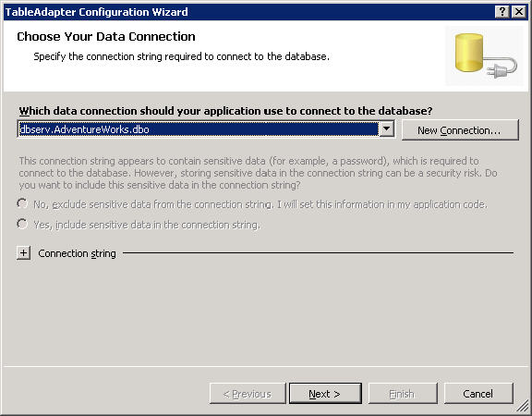The image size is (532, 416).
Task: Click the question mark help button
Action: pos(502,12)
